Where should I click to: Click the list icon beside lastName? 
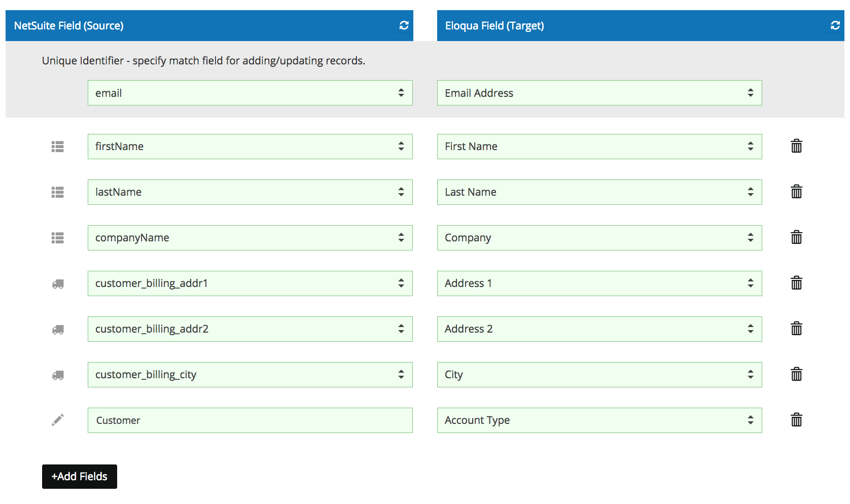tap(58, 192)
